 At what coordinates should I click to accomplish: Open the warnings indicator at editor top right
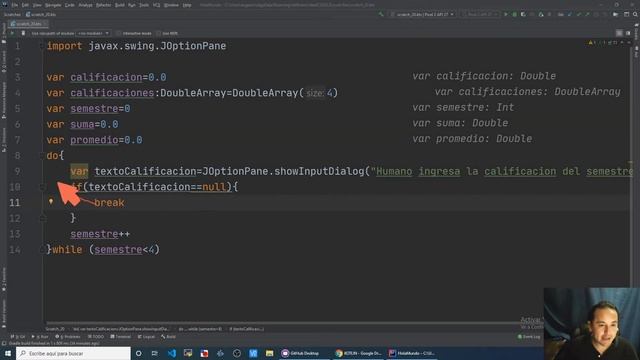click(x=592, y=42)
